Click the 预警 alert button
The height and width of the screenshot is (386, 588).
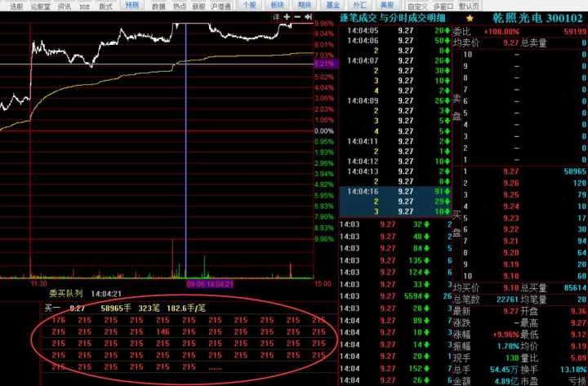pos(132,5)
